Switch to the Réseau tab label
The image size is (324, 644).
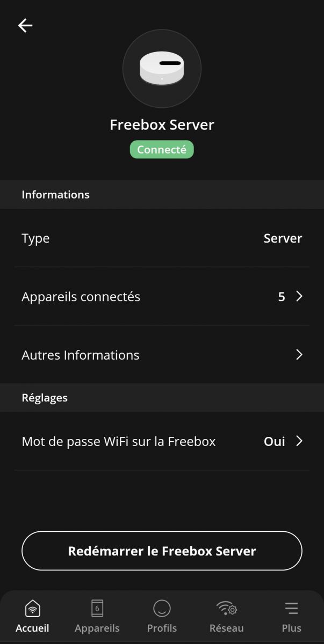point(227,628)
